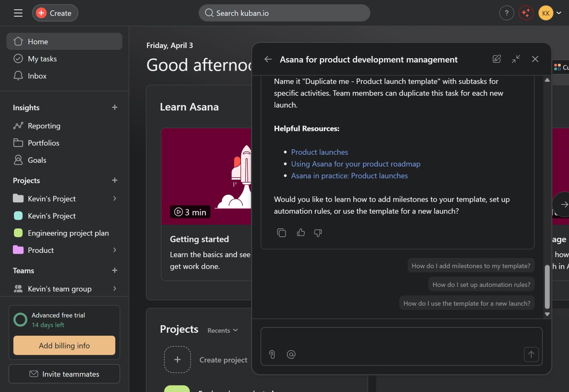569x392 pixels.
Task: Select 'How do I add milestones to my template?'
Action: pos(471,266)
